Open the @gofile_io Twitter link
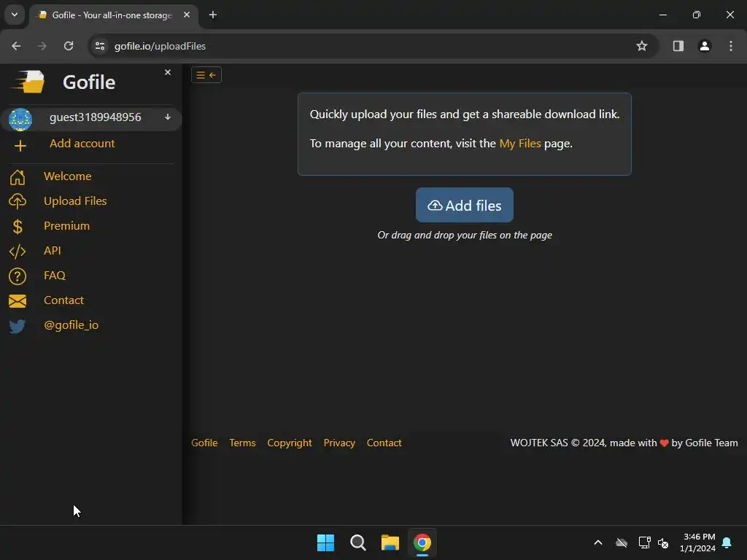Image resolution: width=747 pixels, height=560 pixels. point(71,324)
